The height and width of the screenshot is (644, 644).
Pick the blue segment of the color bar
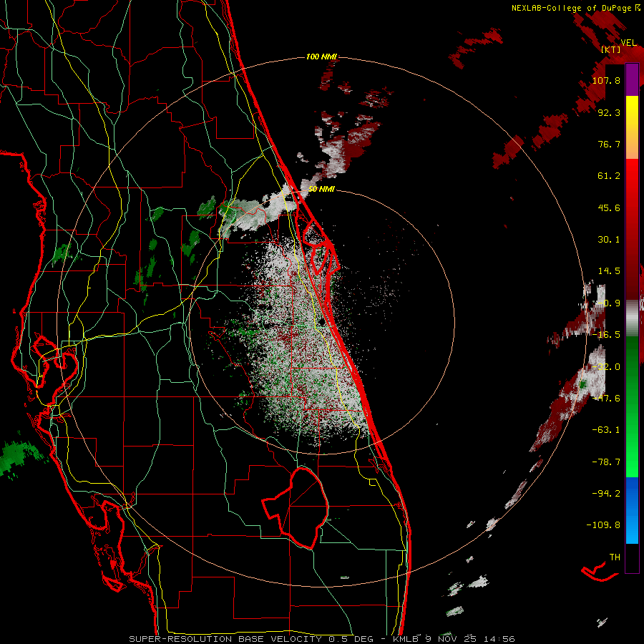pos(632,510)
